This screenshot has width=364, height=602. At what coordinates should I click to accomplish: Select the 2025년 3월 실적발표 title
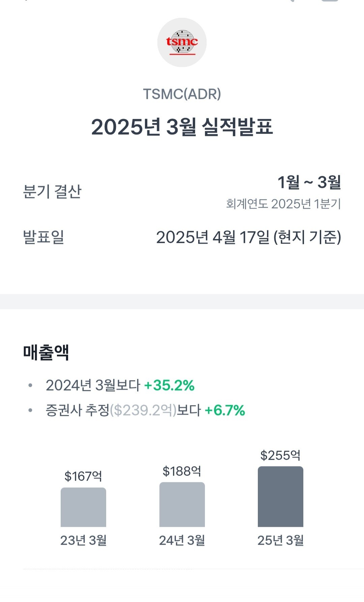(182, 127)
